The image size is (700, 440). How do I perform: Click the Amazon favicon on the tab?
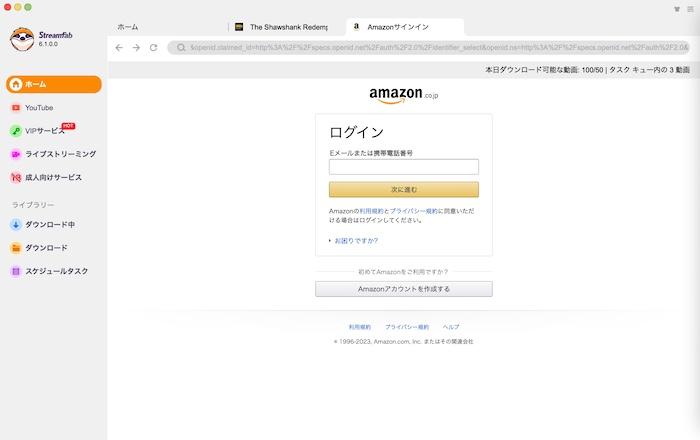click(356, 27)
